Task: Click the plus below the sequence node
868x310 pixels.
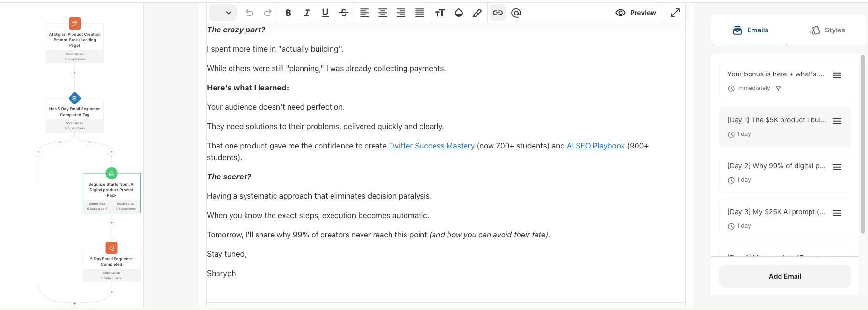Action: [112, 223]
